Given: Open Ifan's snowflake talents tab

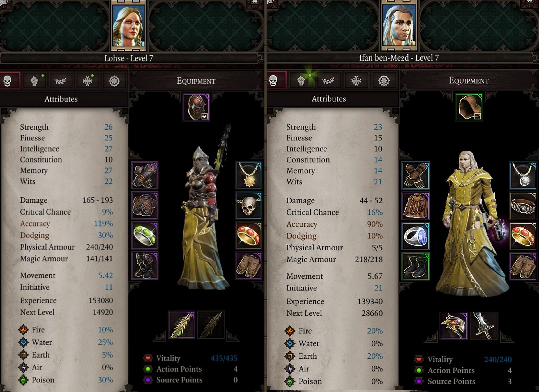Looking at the screenshot, I should coord(356,81).
